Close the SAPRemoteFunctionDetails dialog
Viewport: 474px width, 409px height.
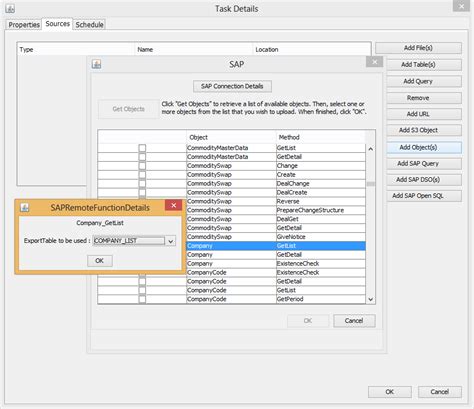click(173, 205)
